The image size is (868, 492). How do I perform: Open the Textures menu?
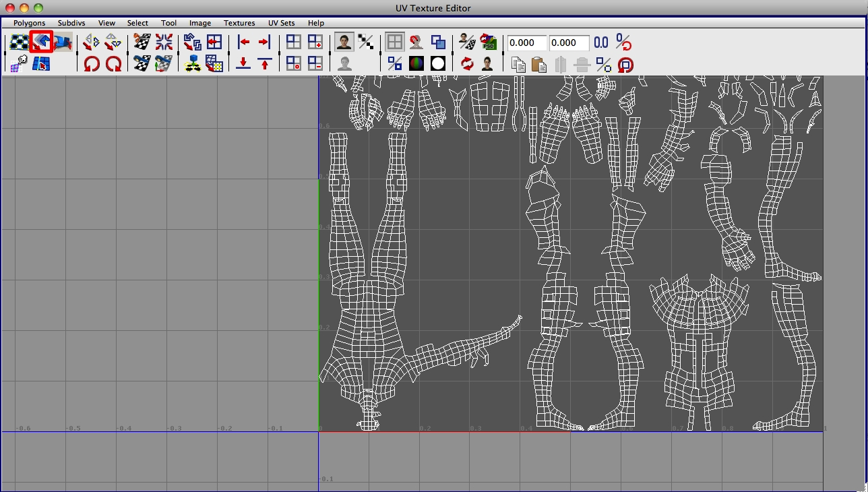pyautogui.click(x=239, y=22)
